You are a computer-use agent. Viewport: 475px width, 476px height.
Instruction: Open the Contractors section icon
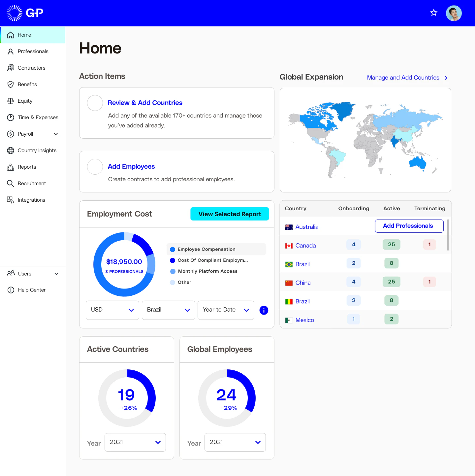pos(10,68)
